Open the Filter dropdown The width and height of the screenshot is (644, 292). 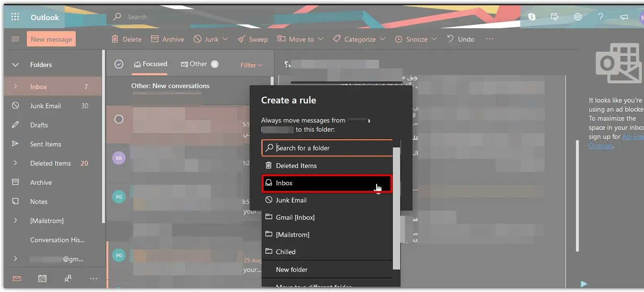252,65
